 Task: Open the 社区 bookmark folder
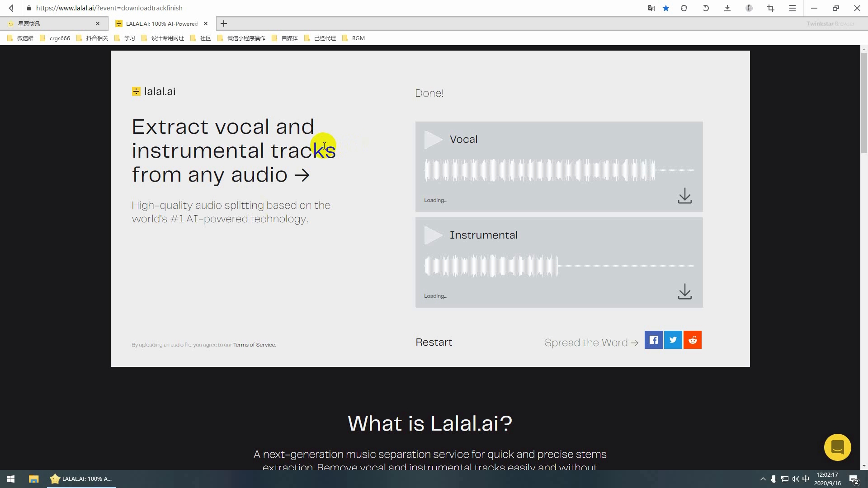pos(201,38)
